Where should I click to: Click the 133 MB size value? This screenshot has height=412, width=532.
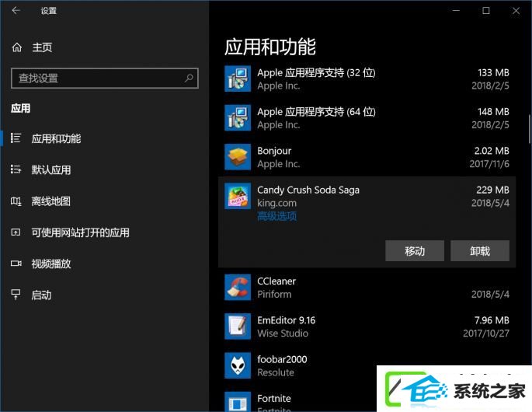(493, 73)
